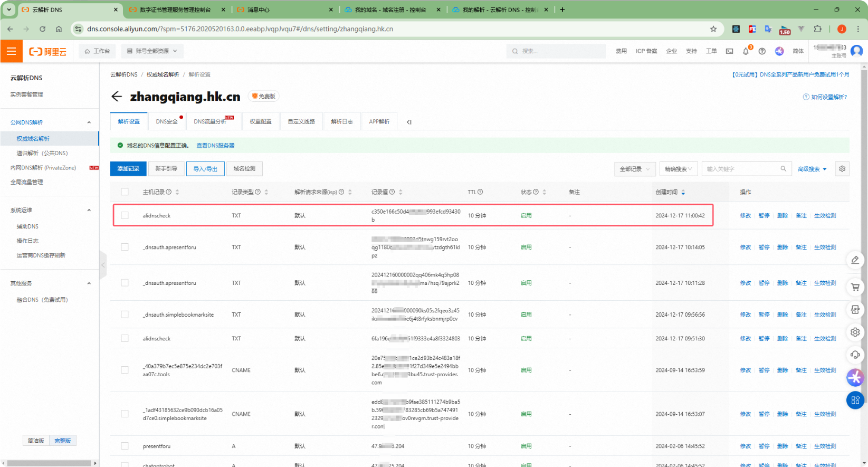Click the browser home icon

tap(59, 29)
